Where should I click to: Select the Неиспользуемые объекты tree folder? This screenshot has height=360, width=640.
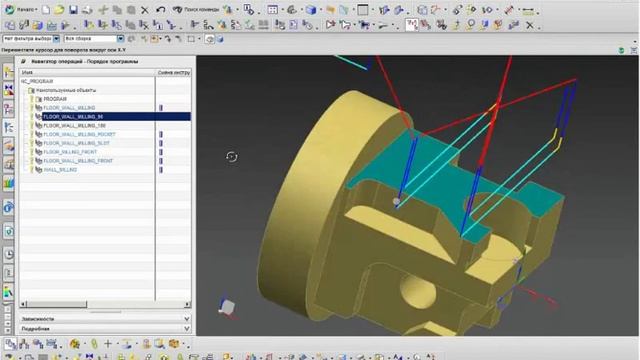[66, 90]
